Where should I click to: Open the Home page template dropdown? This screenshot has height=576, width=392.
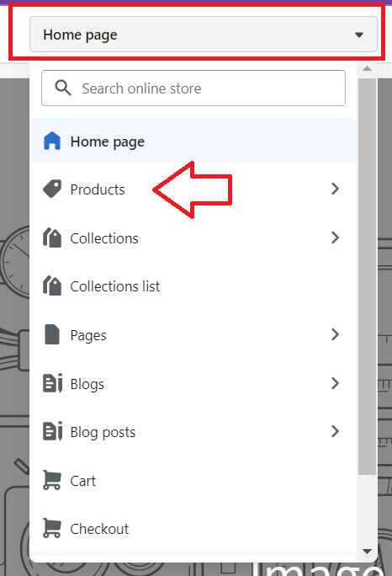pos(204,35)
